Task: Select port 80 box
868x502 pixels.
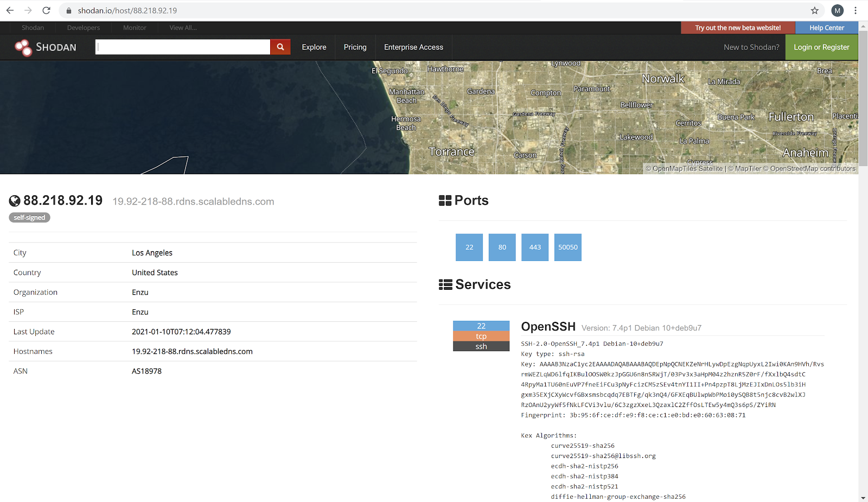Action: pos(502,247)
